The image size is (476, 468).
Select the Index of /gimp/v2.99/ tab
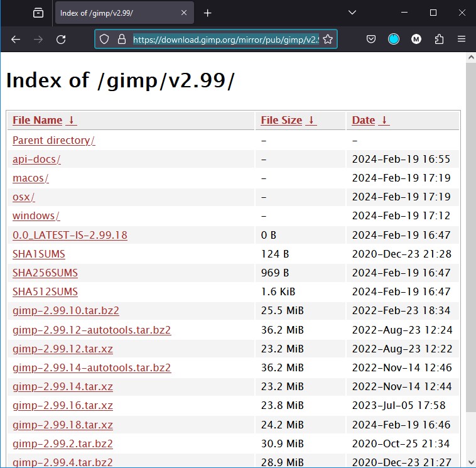click(124, 13)
